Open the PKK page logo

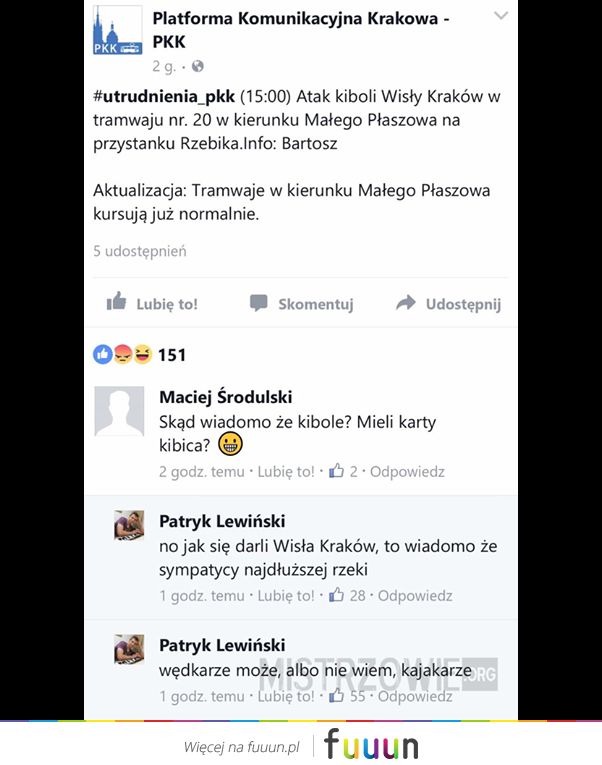118,30
